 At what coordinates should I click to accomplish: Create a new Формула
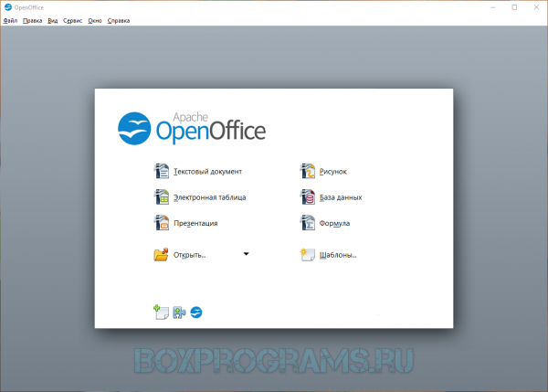click(334, 223)
